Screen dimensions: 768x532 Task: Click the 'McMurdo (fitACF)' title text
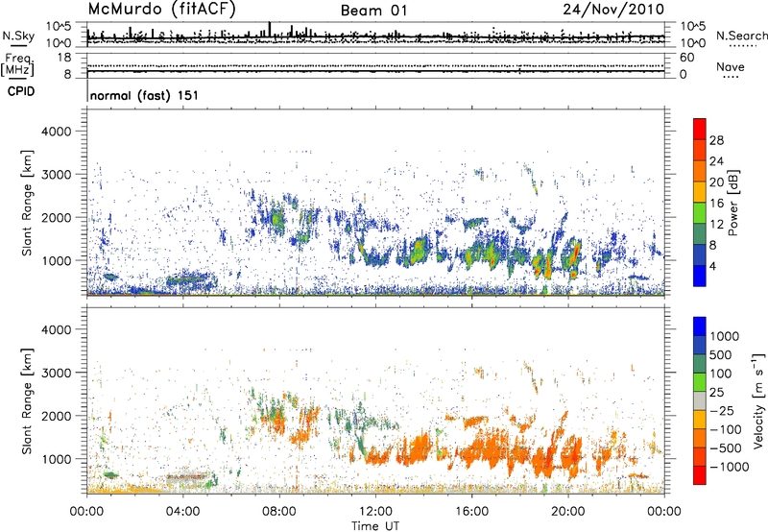[161, 10]
